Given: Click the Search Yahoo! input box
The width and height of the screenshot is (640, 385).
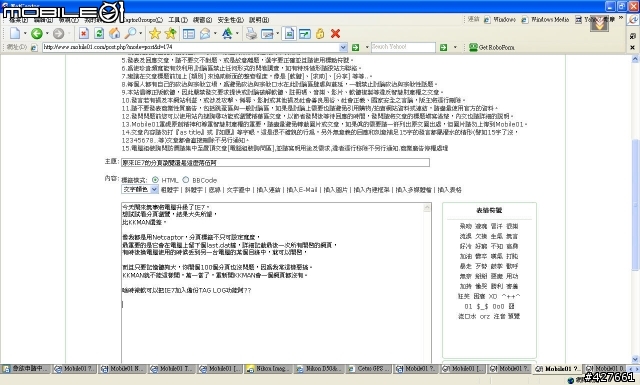Looking at the screenshot, I should point(403,47).
